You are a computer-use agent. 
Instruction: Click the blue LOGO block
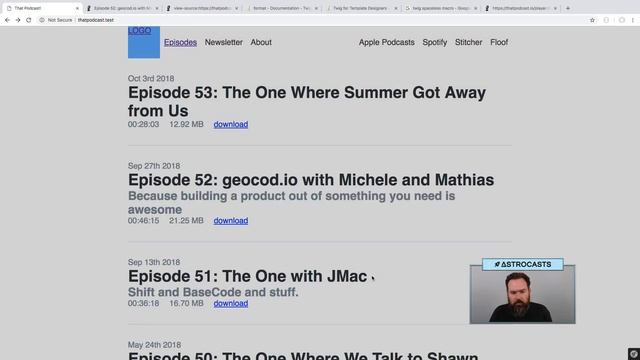(144, 42)
